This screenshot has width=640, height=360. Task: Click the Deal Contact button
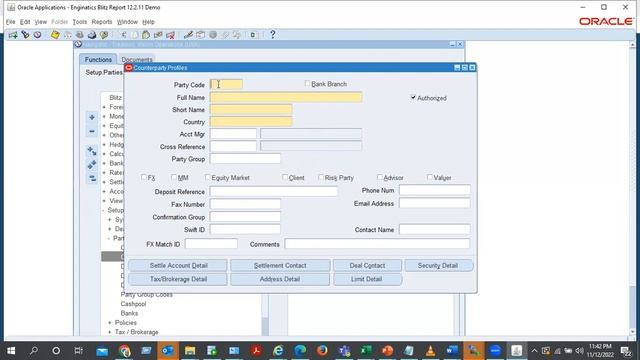(367, 265)
